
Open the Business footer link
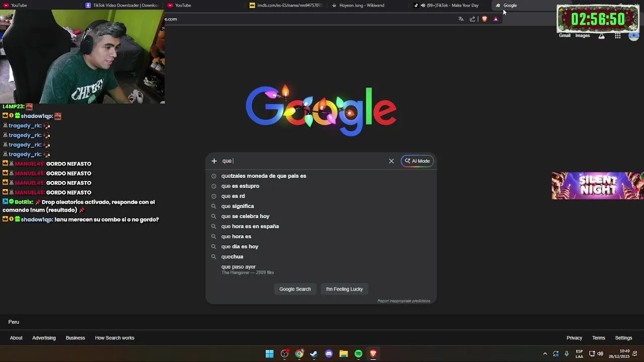(75, 338)
